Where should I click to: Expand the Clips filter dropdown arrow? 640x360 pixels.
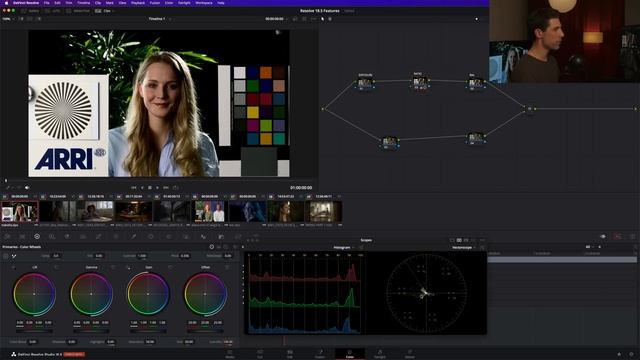(113, 11)
